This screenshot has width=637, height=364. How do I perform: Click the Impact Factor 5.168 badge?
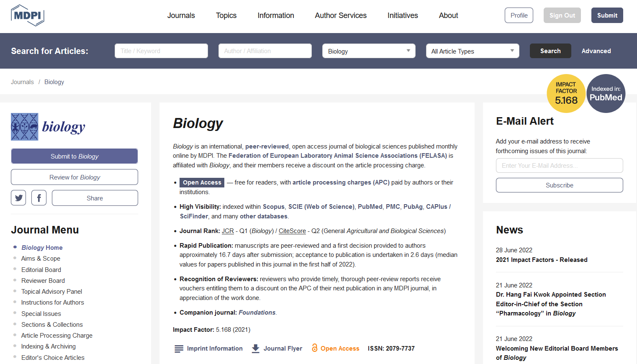(566, 94)
